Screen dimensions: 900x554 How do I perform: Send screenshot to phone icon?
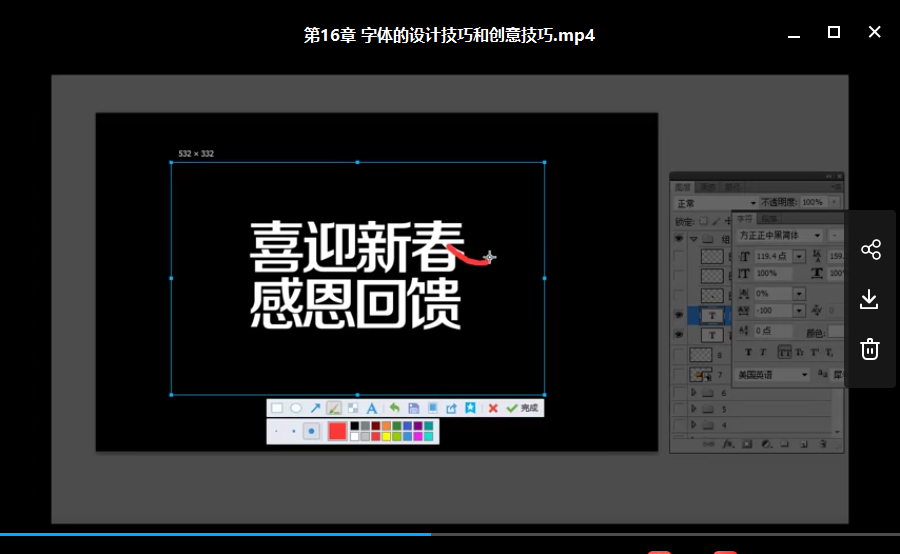433,408
